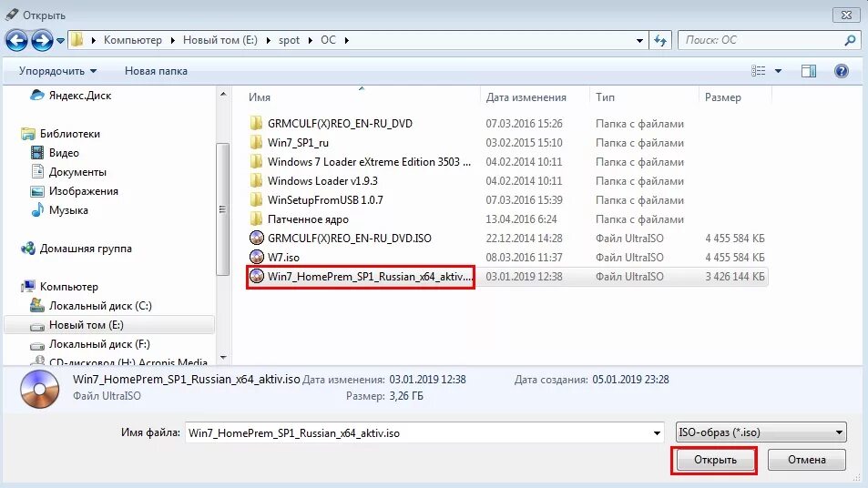Select the GRMCULF(X)REO_EN-RU_DVD.ISO file
868x488 pixels.
click(350, 238)
